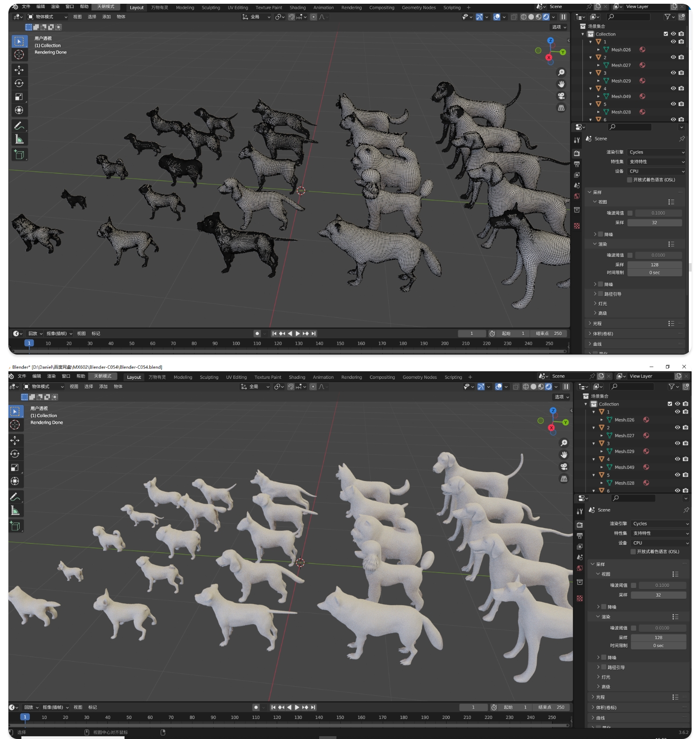Open the 文件 menu in upper window
700x739 pixels.
click(26, 7)
